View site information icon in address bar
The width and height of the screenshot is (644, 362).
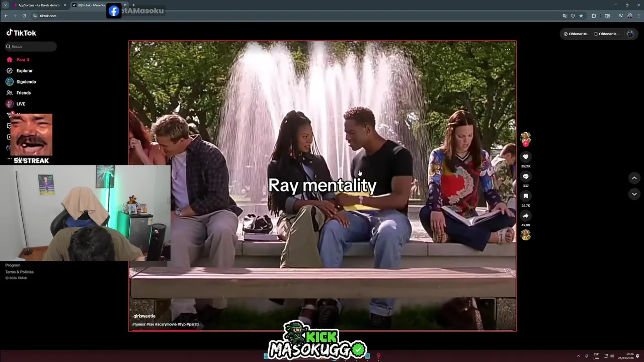tap(35, 16)
